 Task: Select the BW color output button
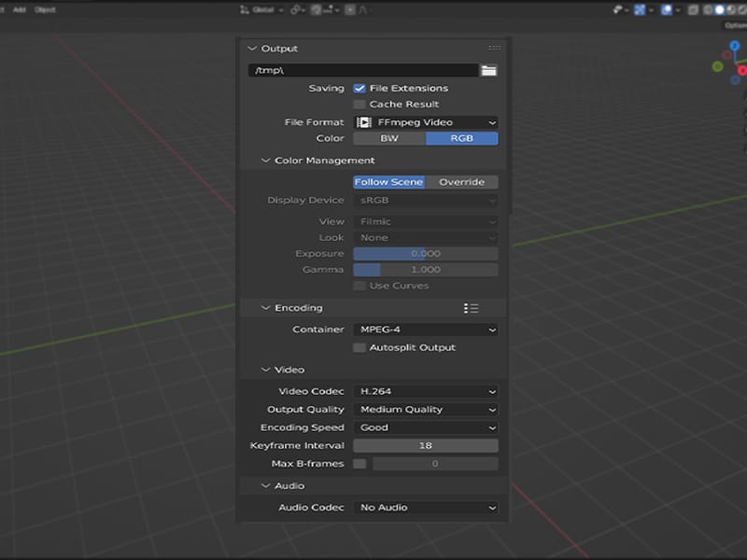389,137
